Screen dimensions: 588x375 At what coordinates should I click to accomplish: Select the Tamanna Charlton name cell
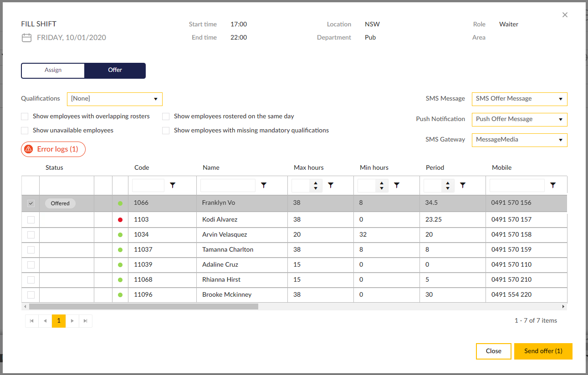(242, 250)
